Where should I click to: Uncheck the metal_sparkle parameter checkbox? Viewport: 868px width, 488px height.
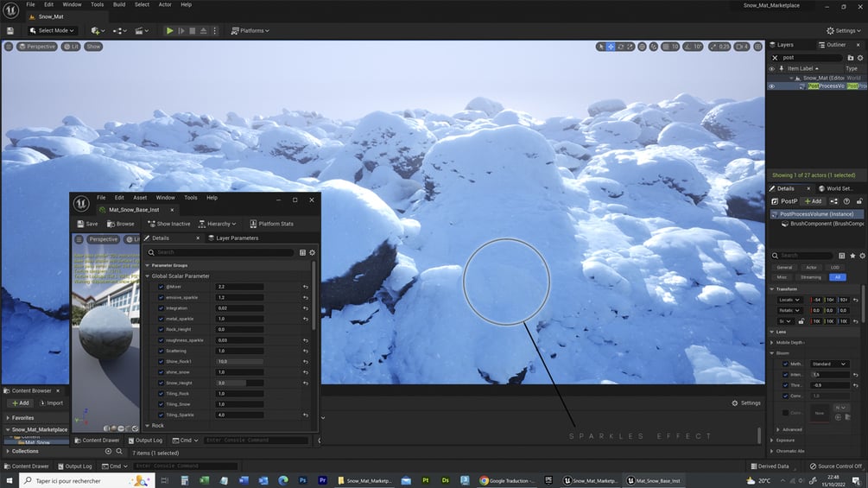tap(162, 319)
